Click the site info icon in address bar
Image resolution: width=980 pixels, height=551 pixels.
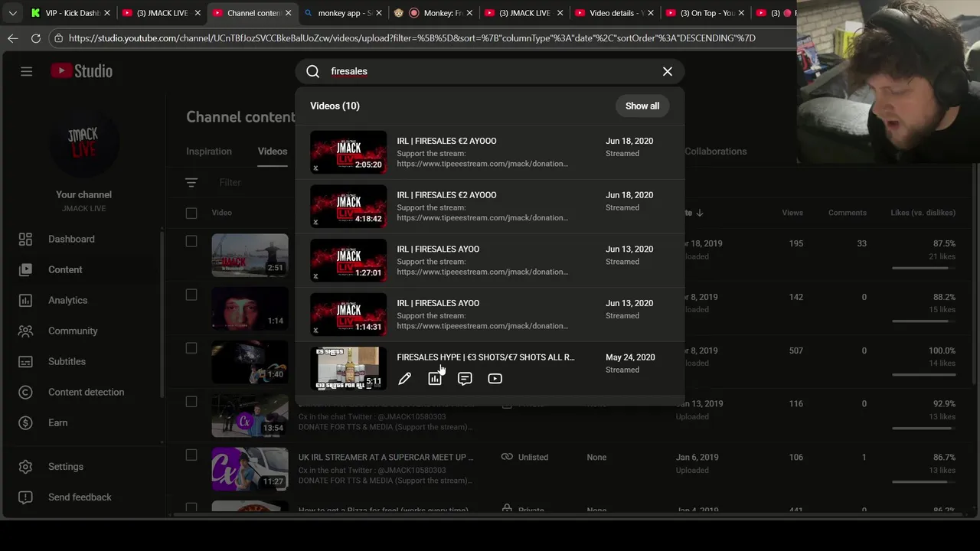[58, 37]
